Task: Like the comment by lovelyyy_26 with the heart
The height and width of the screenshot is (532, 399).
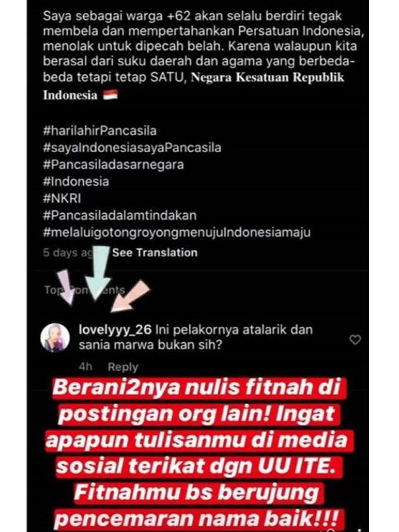Action: [x=355, y=339]
